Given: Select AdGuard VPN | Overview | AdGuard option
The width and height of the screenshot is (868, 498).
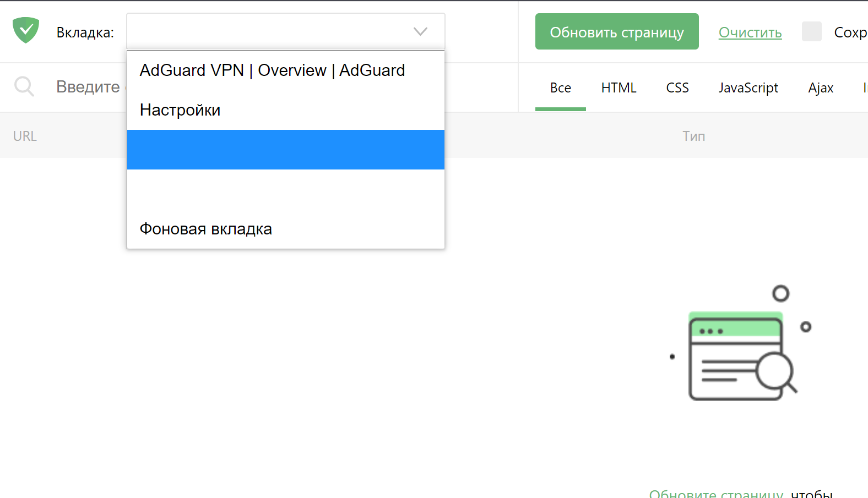Looking at the screenshot, I should point(286,70).
